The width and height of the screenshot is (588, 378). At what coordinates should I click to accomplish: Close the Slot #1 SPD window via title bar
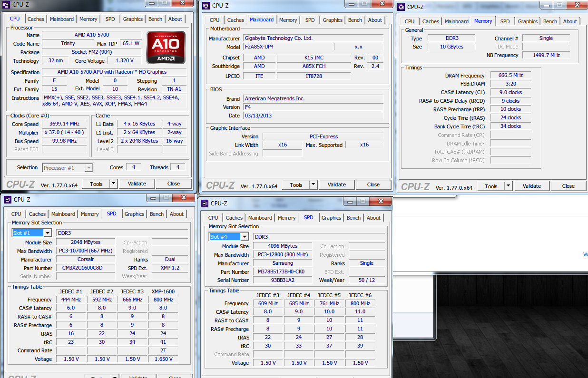pos(184,198)
